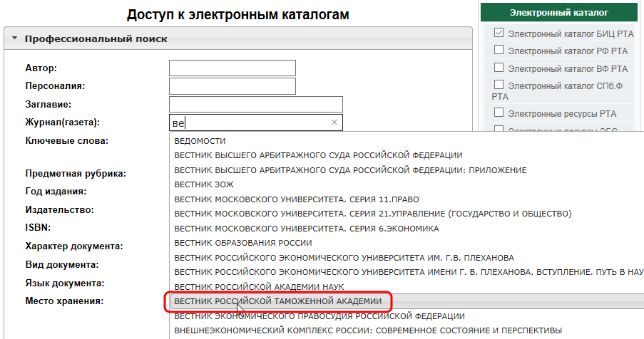Click the Автор input field
Image resolution: width=644 pixels, height=339 pixels.
coord(232,68)
